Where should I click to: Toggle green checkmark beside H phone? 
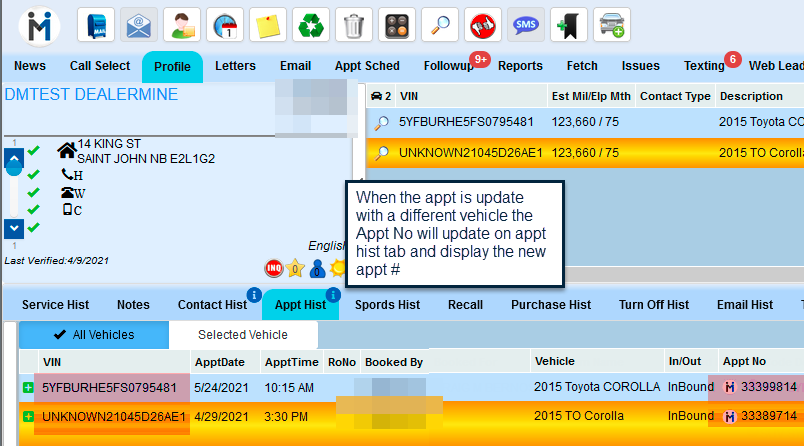pyautogui.click(x=34, y=174)
